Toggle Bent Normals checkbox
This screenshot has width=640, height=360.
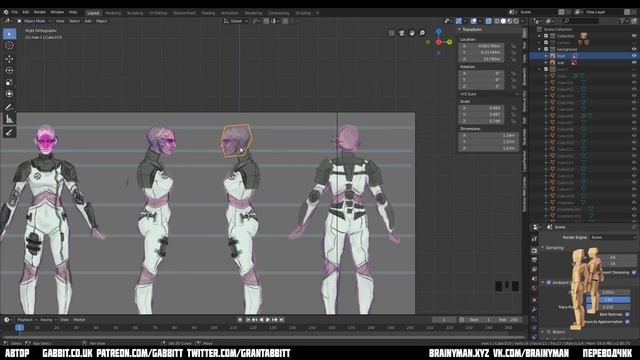(627, 314)
